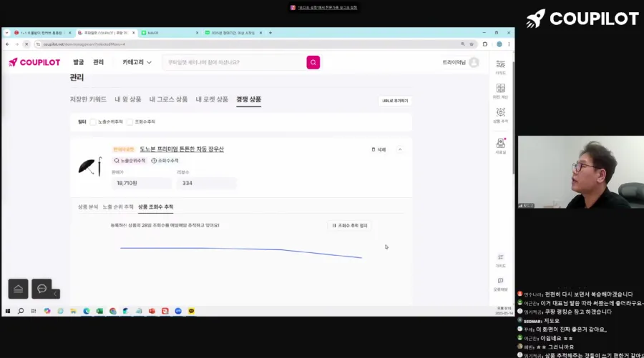
Task: Click the user profile avatar icon
Action: point(474,62)
